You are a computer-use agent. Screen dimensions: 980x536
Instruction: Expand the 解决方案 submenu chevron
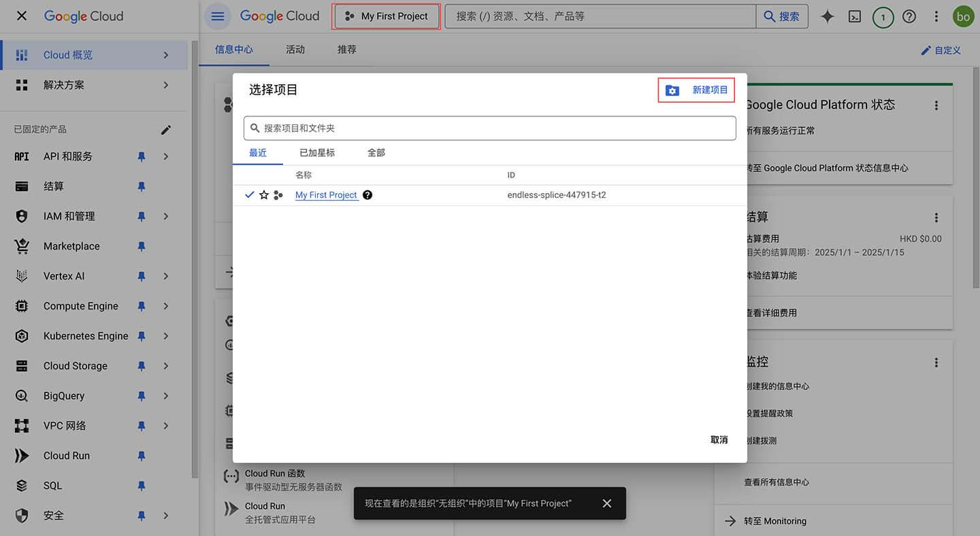point(166,85)
